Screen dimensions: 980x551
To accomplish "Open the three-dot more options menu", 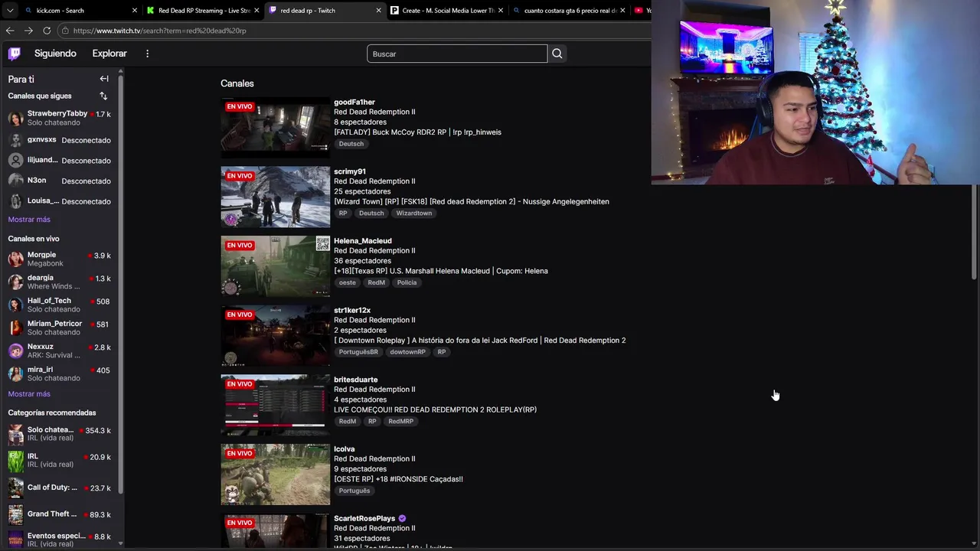I will [x=147, y=54].
